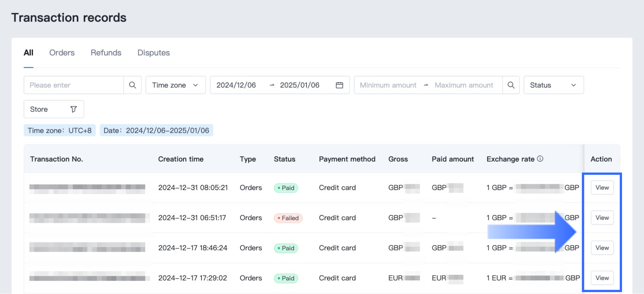Click the start date 2024/12/06
Screen dimensions: 644x294
point(236,85)
